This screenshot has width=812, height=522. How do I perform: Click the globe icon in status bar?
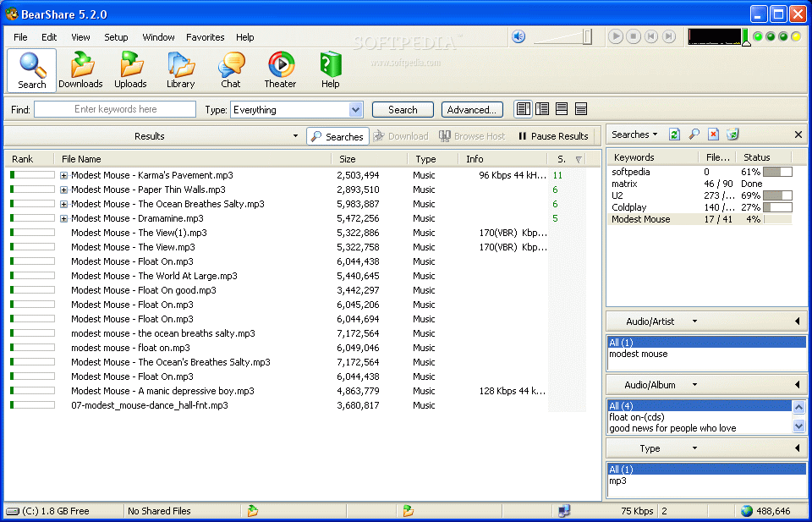[746, 511]
